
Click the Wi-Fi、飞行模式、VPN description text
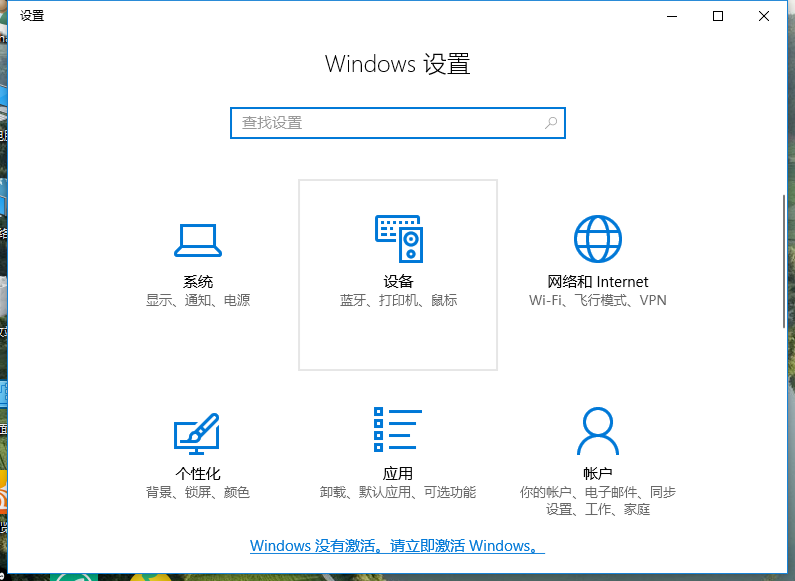(x=598, y=300)
